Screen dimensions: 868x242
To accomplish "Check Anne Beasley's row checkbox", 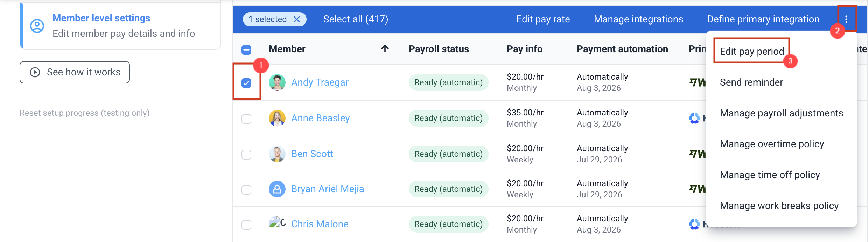I will (x=246, y=119).
